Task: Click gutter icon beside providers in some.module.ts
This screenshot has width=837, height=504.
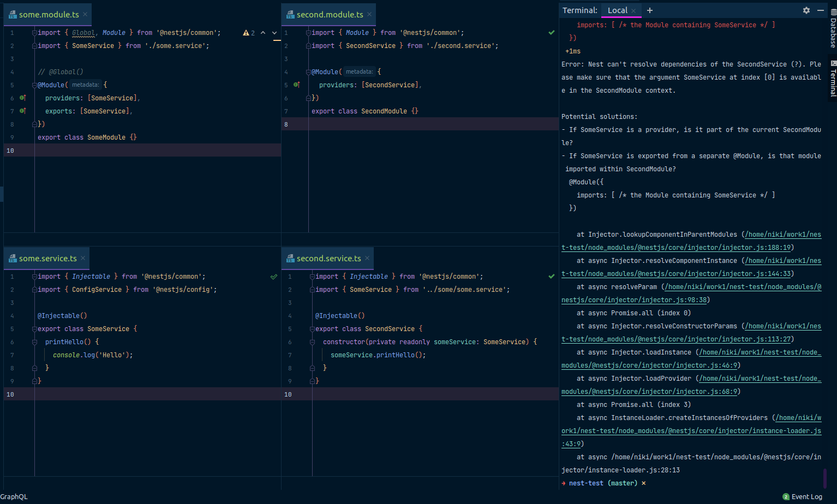Action: pos(23,98)
